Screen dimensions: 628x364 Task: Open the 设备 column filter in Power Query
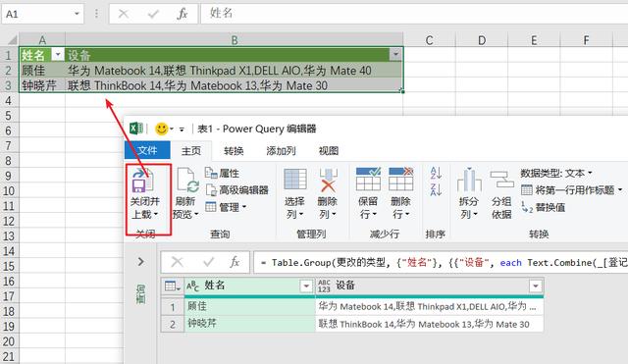click(x=535, y=286)
